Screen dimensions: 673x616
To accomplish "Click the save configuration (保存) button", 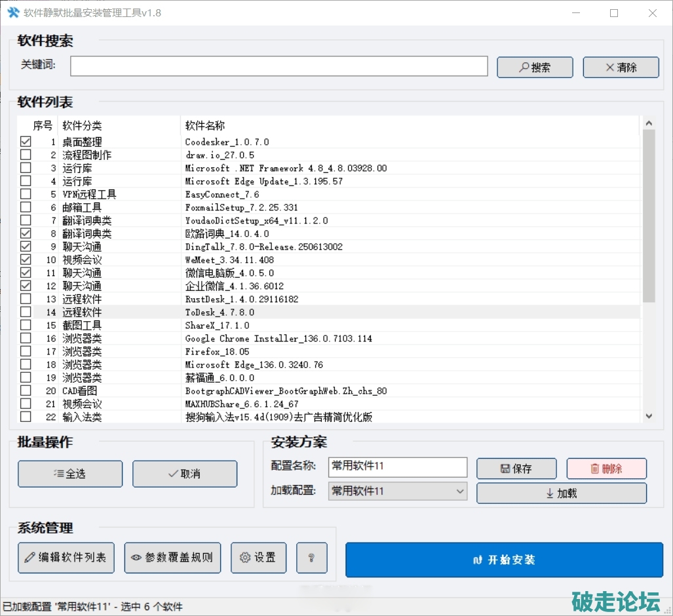I will (x=516, y=469).
